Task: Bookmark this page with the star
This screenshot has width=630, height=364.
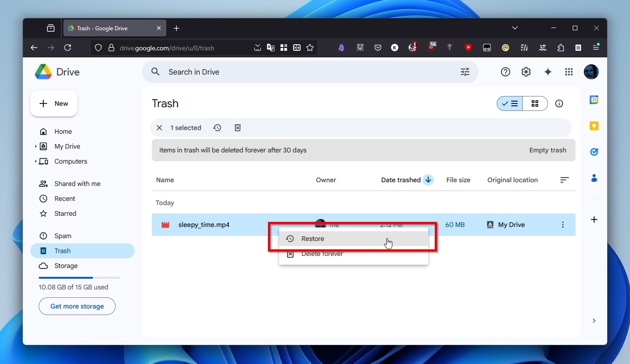Action: point(310,48)
